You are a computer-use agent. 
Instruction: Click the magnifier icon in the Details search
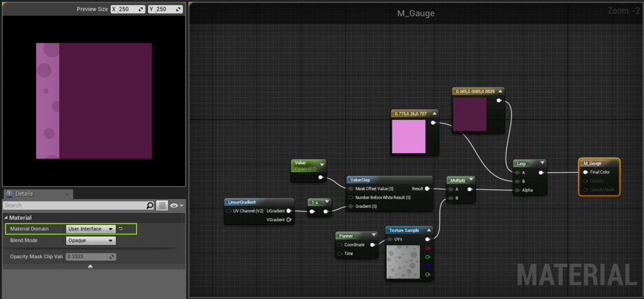point(150,205)
